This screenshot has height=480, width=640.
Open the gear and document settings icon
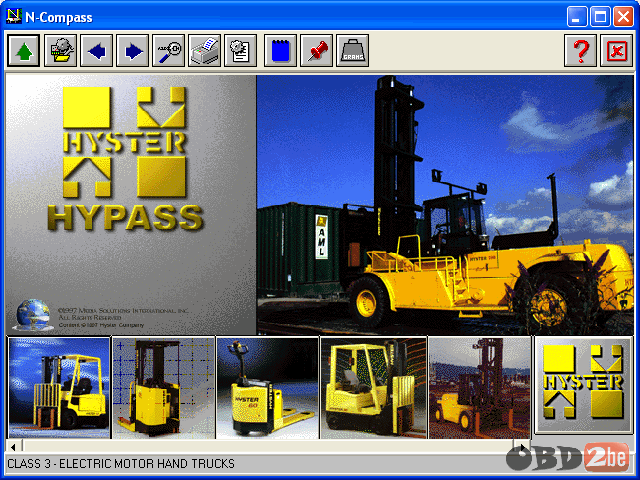[240, 51]
